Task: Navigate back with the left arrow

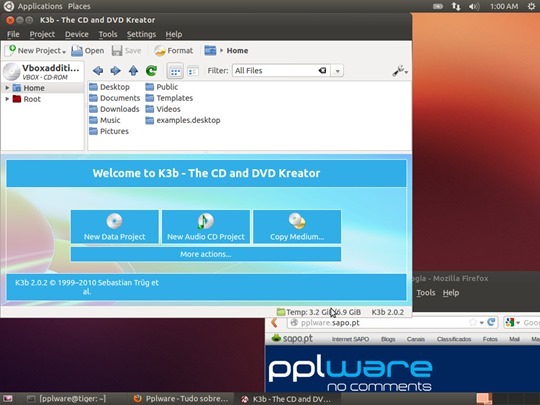Action: [x=98, y=71]
